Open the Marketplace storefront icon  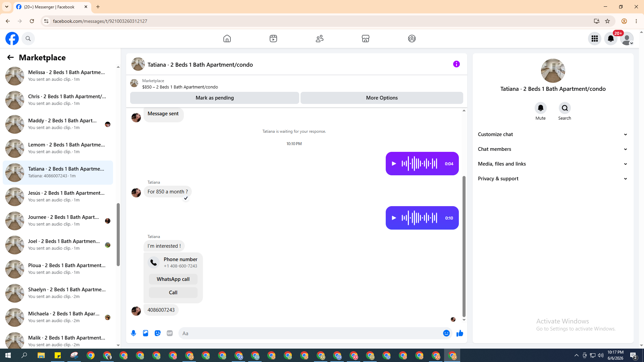click(366, 39)
